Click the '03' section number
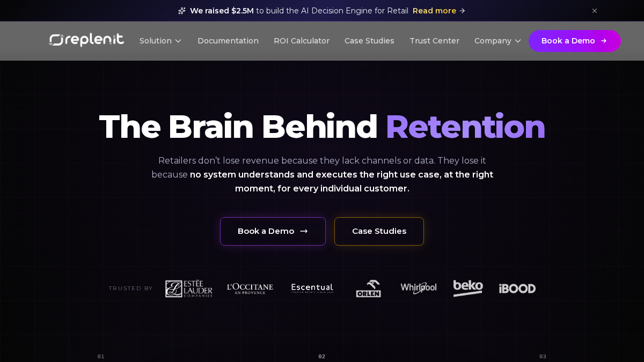 pyautogui.click(x=543, y=357)
